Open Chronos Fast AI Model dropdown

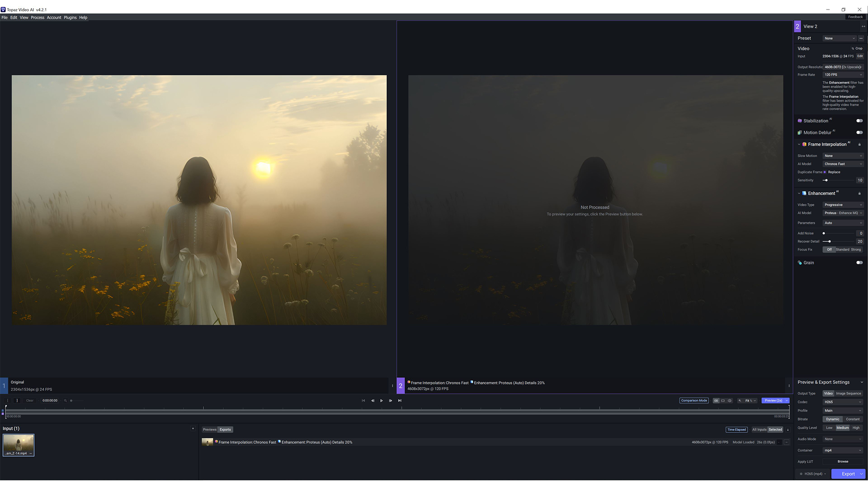(843, 164)
